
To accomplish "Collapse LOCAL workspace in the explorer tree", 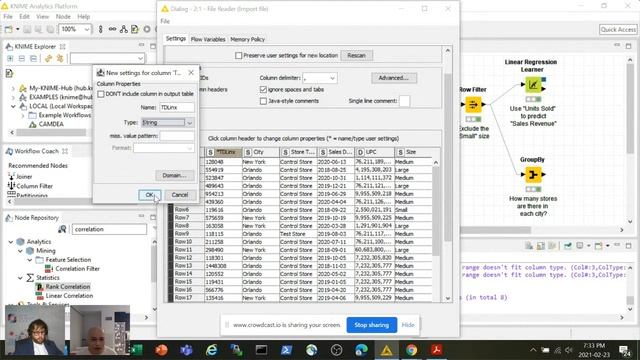I will (13, 106).
